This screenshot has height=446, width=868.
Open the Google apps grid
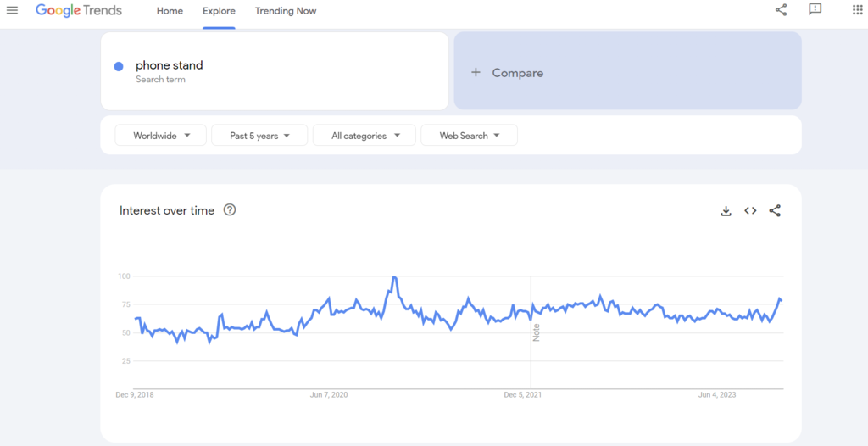click(x=857, y=10)
